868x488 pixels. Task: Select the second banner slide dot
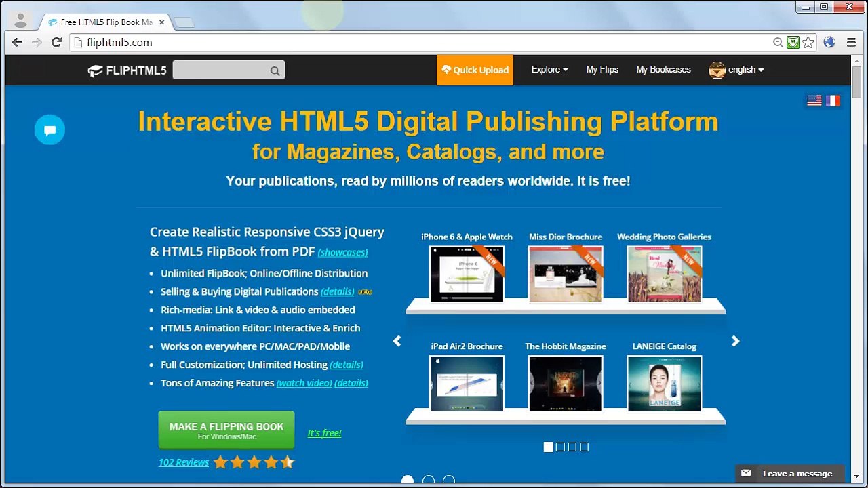pos(429,481)
